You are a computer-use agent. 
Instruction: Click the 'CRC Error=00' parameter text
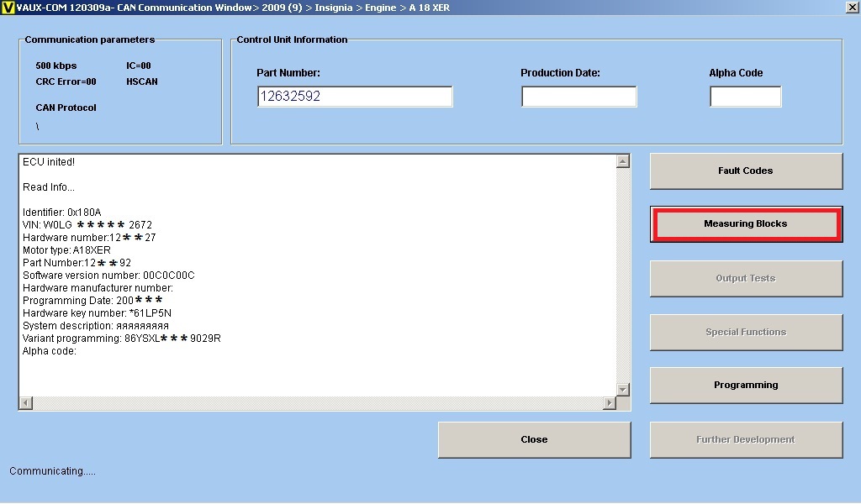[66, 81]
